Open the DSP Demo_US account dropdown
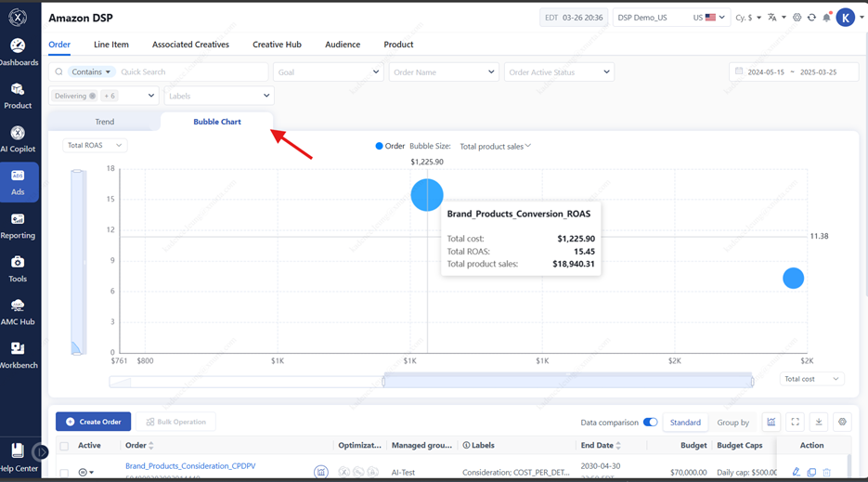The width and height of the screenshot is (868, 482). coord(671,18)
